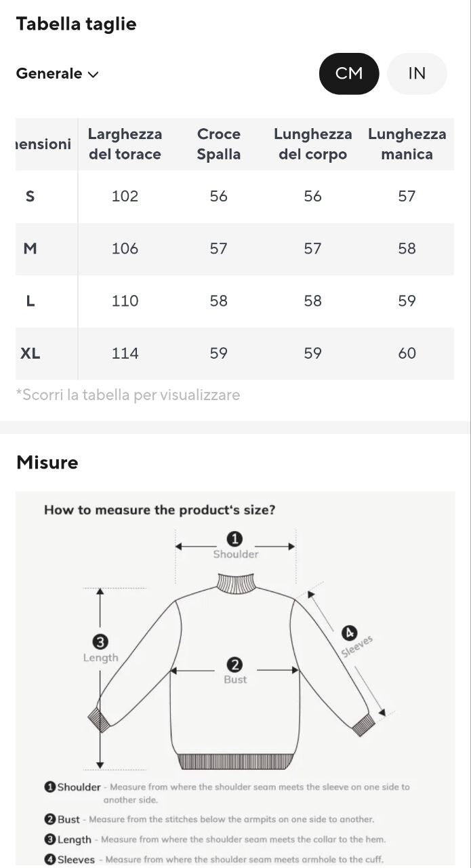
Task: Click the sweater measurement diagram image
Action: (235, 679)
